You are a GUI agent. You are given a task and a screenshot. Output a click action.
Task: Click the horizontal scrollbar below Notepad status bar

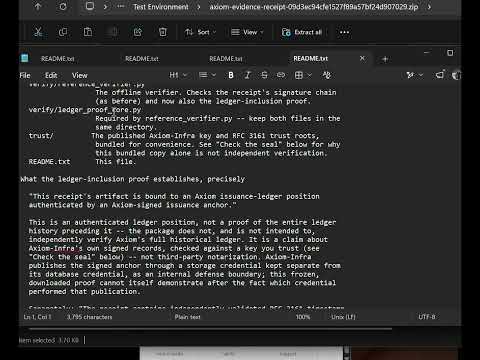210,329
